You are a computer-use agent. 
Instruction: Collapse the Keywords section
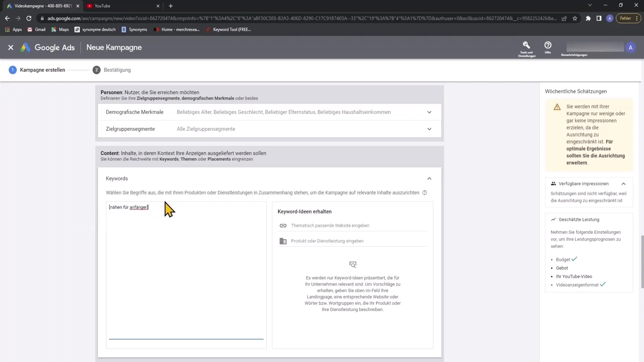(x=429, y=179)
